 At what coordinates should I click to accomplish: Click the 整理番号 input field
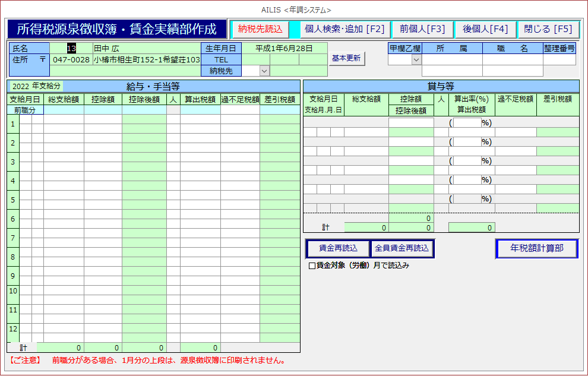click(x=559, y=59)
